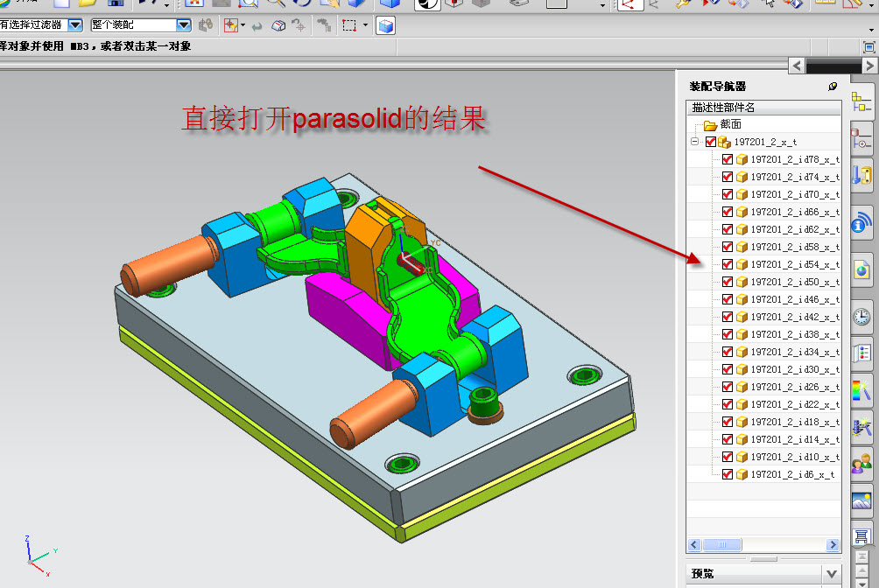This screenshot has width=879, height=588.
Task: Expand the 预览 preview panel
Action: click(x=832, y=574)
